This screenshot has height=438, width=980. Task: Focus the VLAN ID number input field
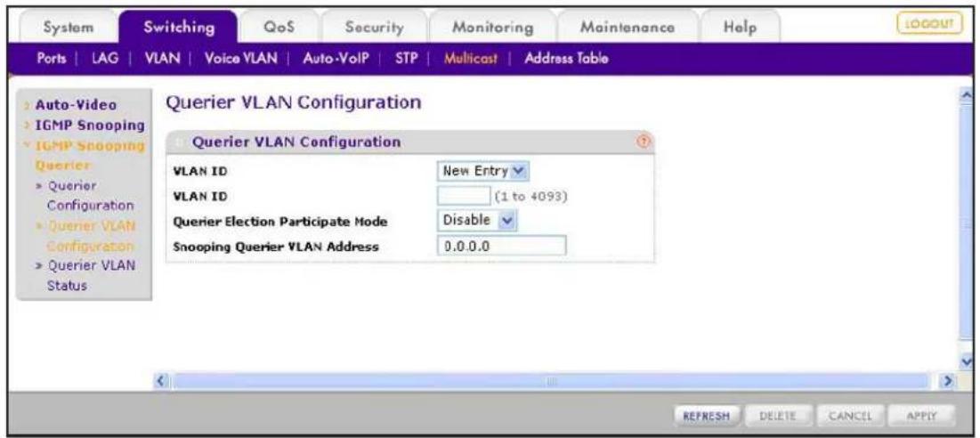(464, 196)
